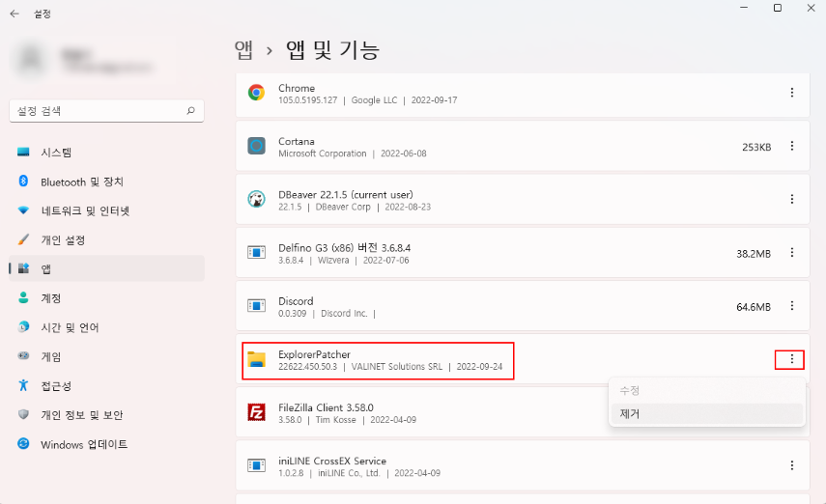Click the accessibility figure icon
Screen dimensions: 826x504
(x=23, y=385)
